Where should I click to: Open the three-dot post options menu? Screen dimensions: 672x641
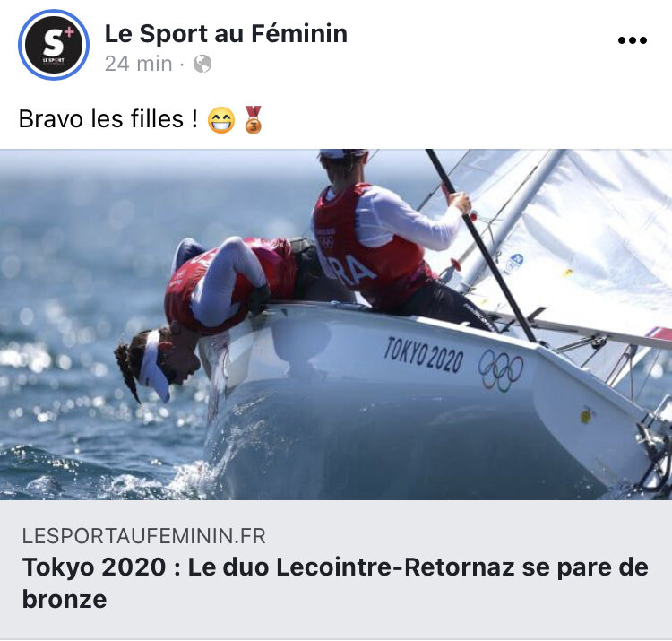coord(633,40)
